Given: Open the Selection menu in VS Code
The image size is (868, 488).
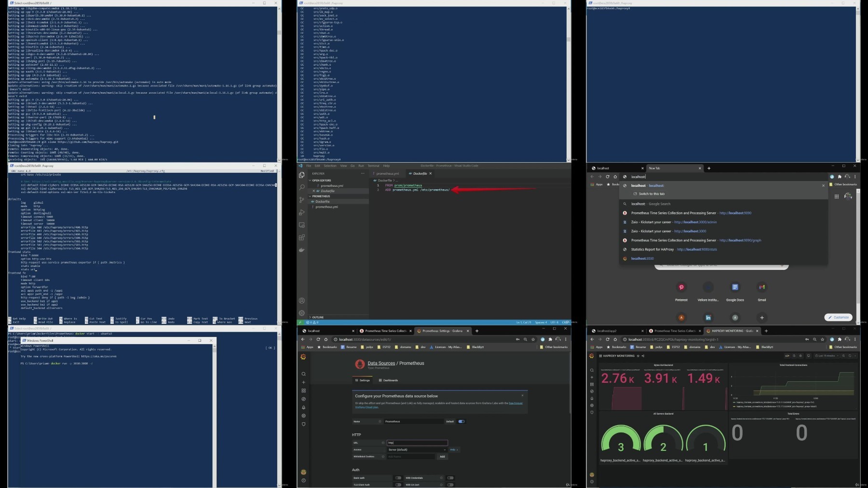Looking at the screenshot, I should click(330, 166).
